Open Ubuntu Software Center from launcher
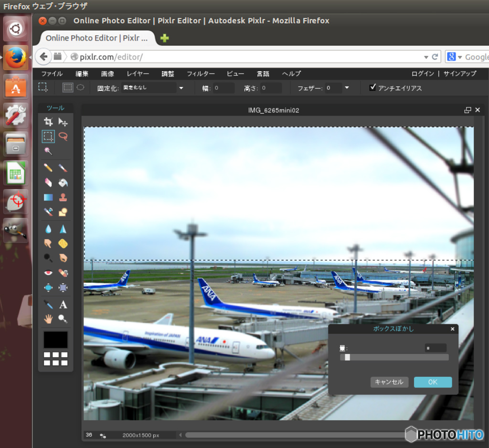 (16, 87)
